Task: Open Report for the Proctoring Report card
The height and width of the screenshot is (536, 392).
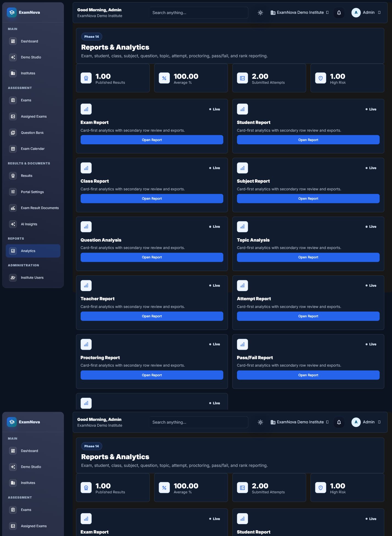Action: [152, 375]
